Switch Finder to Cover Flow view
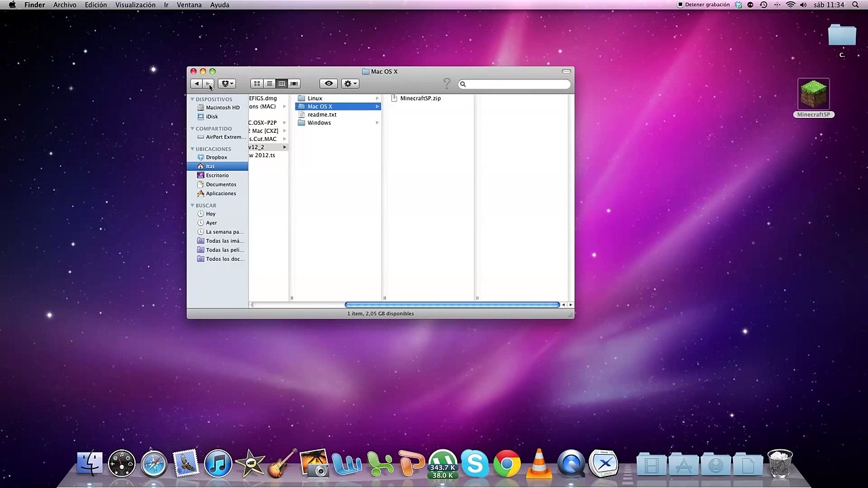The width and height of the screenshot is (868, 488). click(294, 83)
